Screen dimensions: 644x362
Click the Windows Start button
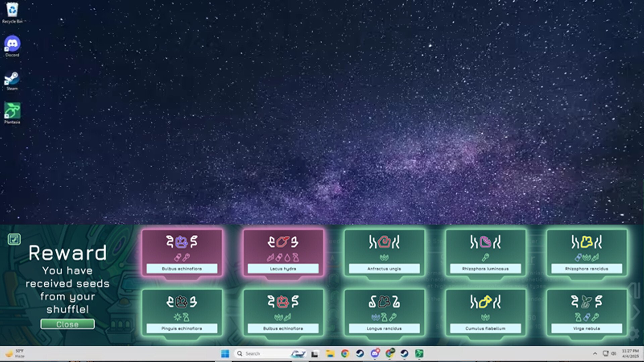225,354
